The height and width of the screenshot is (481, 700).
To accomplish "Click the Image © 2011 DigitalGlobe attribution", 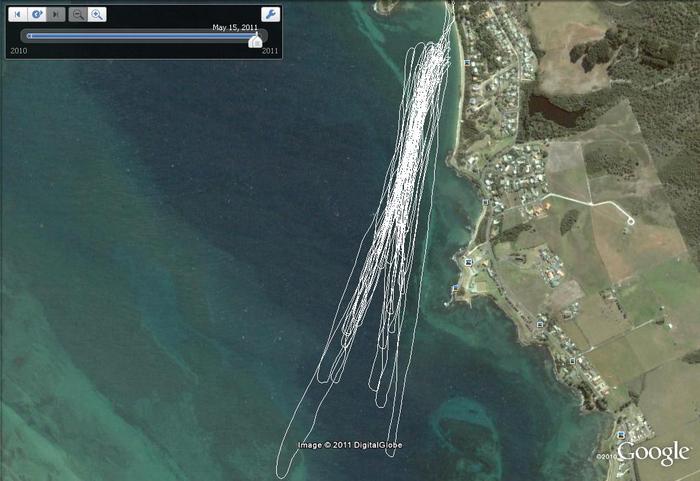I will (x=350, y=445).
